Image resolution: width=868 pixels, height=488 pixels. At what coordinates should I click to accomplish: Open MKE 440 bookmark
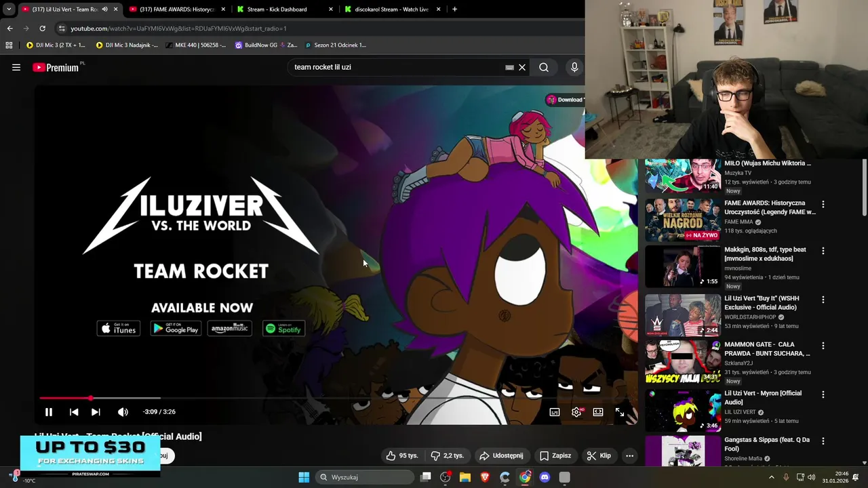[195, 45]
